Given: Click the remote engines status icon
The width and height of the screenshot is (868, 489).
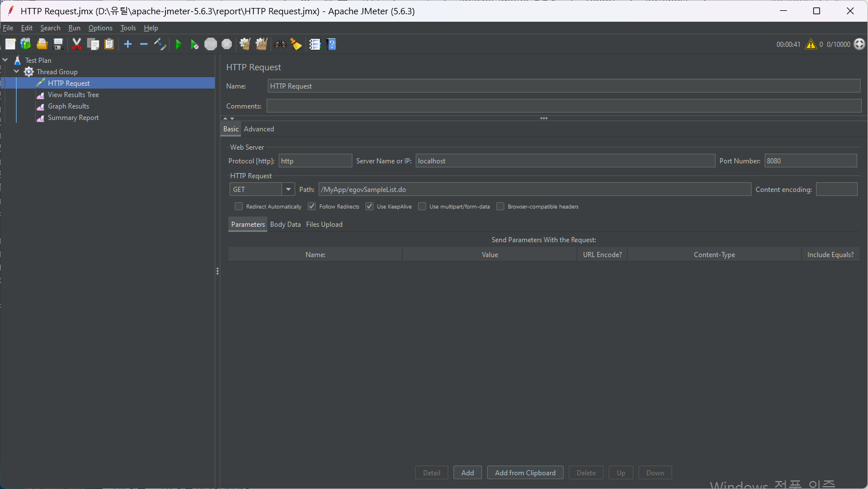Looking at the screenshot, I should coord(859,44).
